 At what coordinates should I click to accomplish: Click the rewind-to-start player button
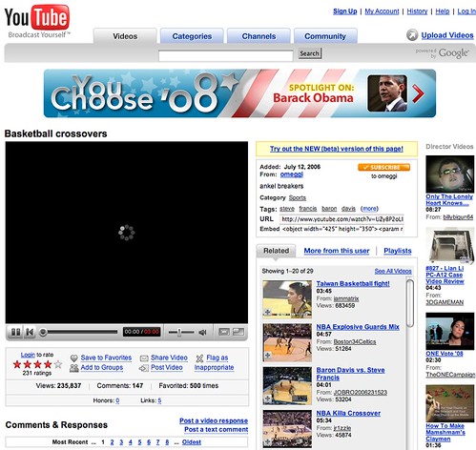point(30,332)
